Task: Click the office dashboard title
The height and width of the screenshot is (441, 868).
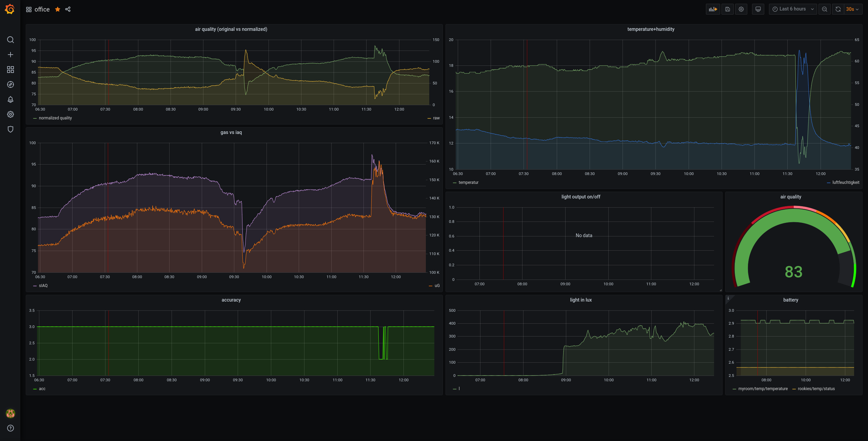Action: coord(42,9)
